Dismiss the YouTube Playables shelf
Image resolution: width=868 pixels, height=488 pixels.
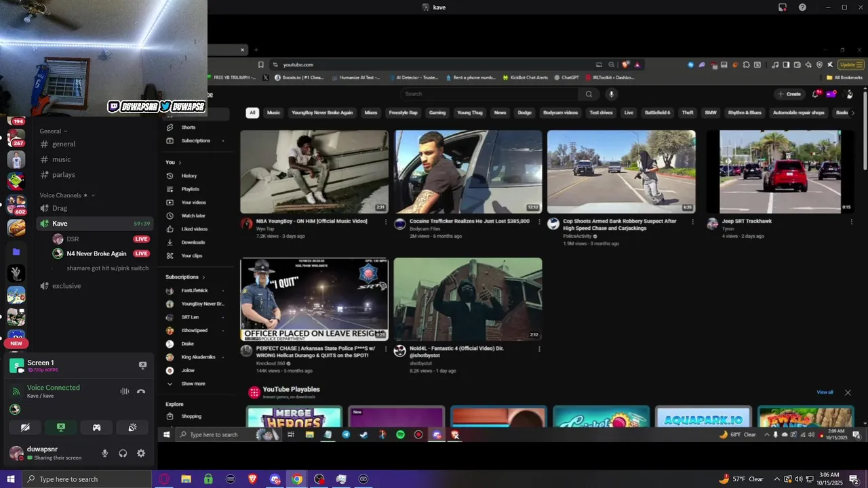(848, 392)
